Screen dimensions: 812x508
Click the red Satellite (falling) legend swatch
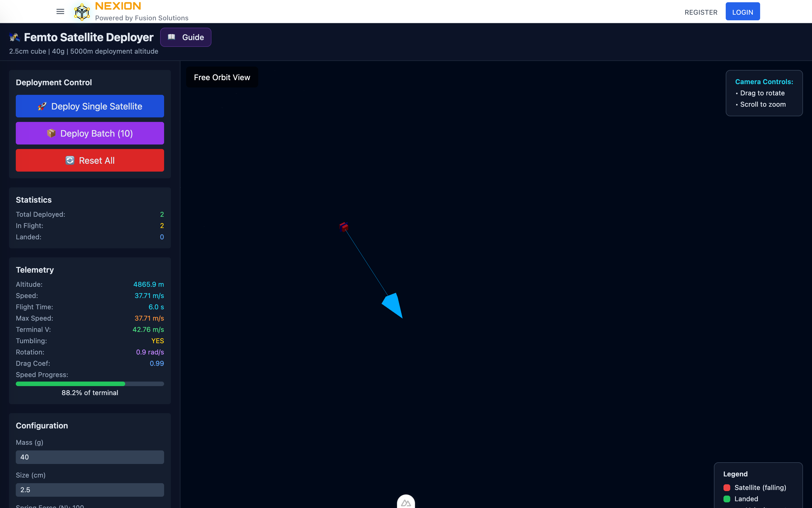coord(727,487)
